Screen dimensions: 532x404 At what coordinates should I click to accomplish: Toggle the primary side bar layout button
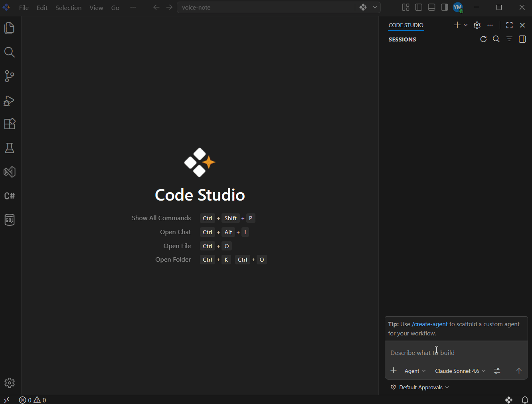tap(419, 7)
